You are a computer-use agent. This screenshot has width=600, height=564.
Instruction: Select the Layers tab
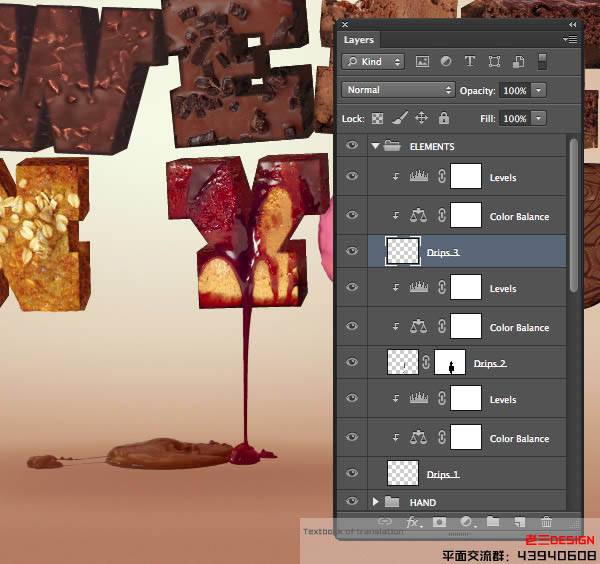click(359, 40)
